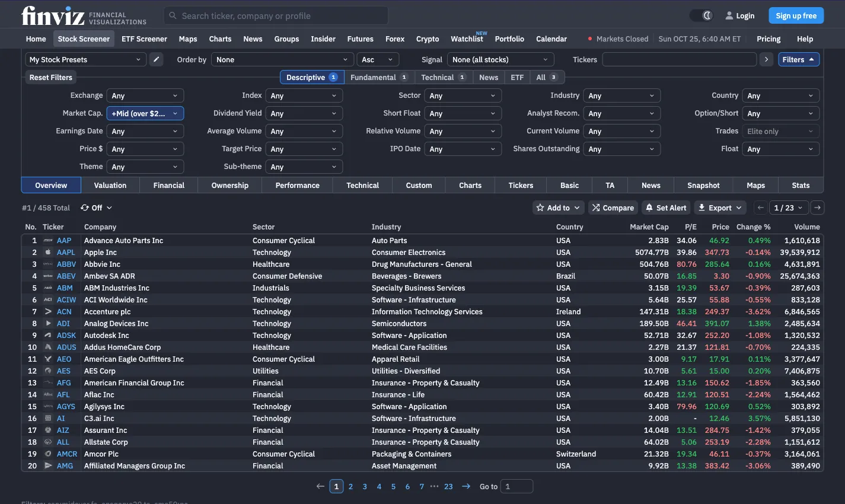Screen dimensions: 845x504
Task: Set an alert with the bell button
Action: [x=666, y=208]
